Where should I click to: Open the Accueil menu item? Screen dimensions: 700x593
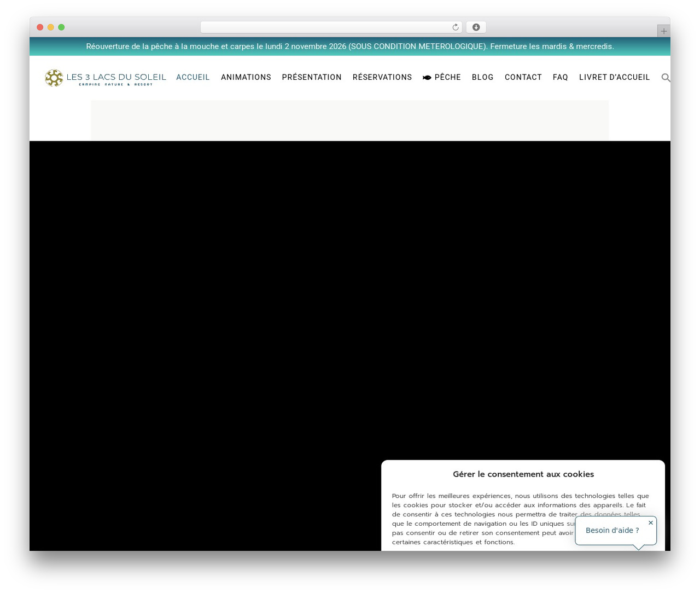click(193, 77)
